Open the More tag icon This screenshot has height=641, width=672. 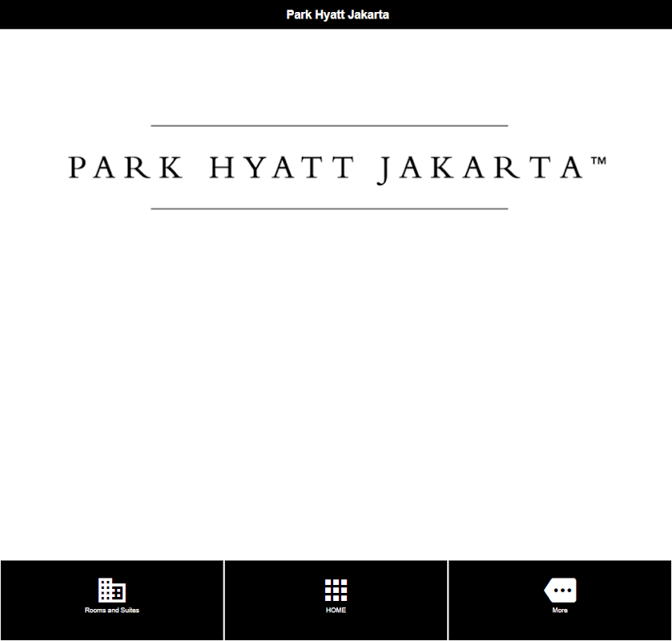560,590
